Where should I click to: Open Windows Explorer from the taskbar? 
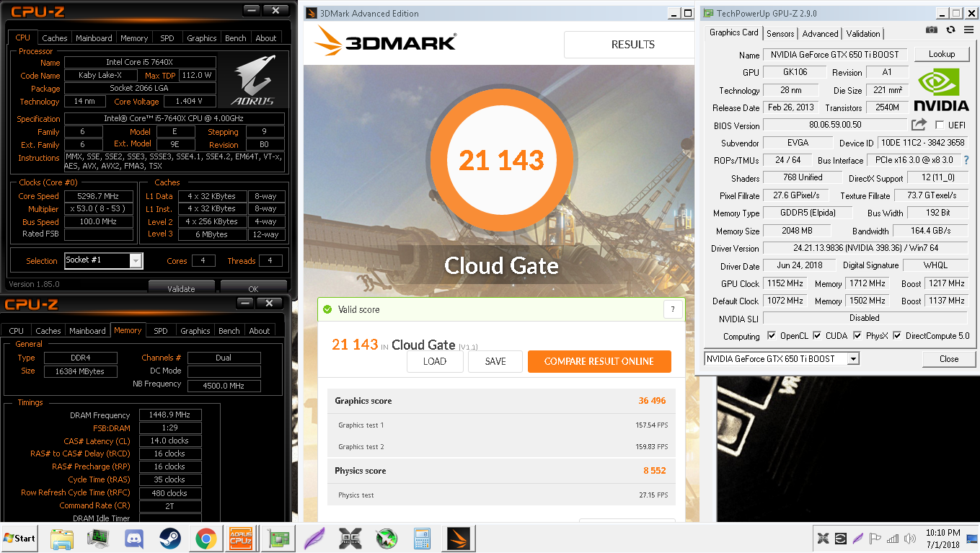pos(62,538)
